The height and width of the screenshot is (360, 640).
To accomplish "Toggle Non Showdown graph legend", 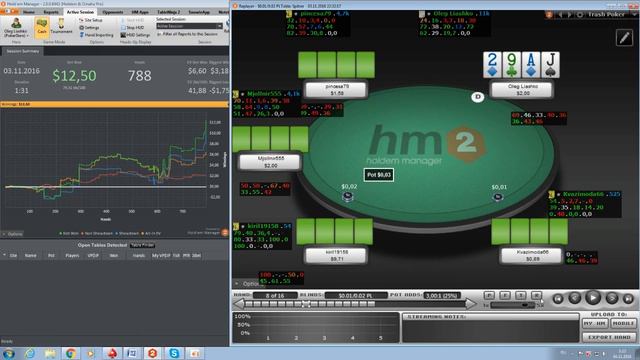I will (x=97, y=233).
